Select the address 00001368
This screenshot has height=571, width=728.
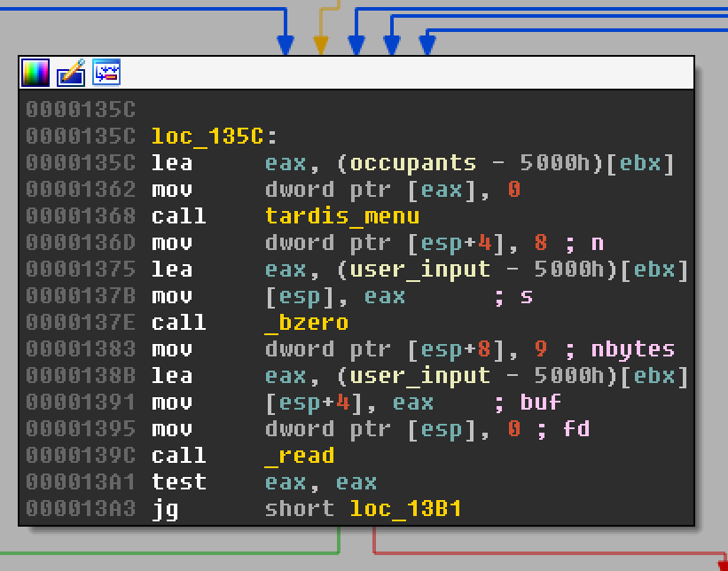81,216
